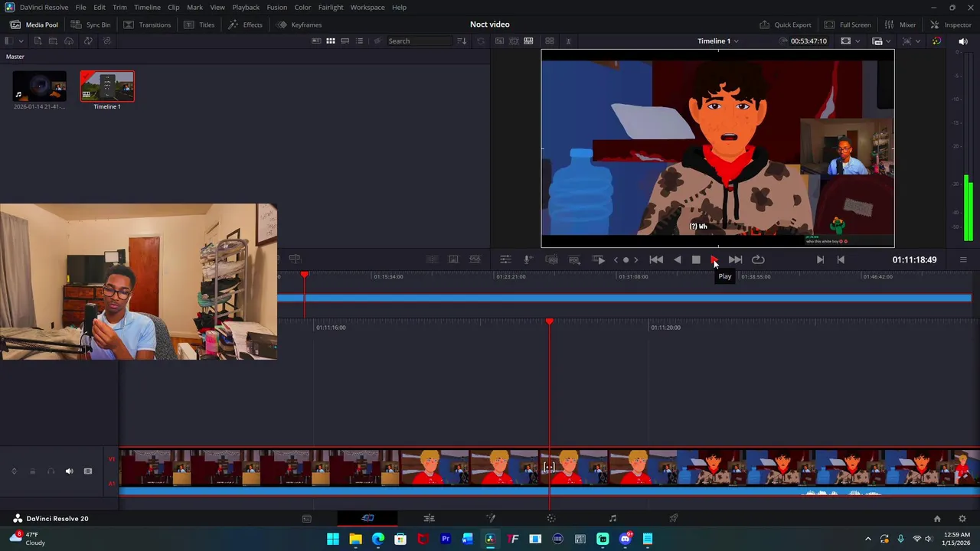Switch to source tape viewer mode

[514, 41]
